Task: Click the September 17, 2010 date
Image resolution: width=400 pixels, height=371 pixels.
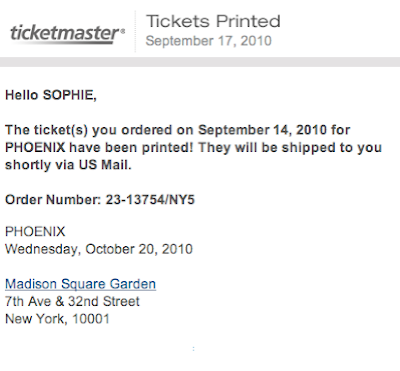Action: coord(209,41)
